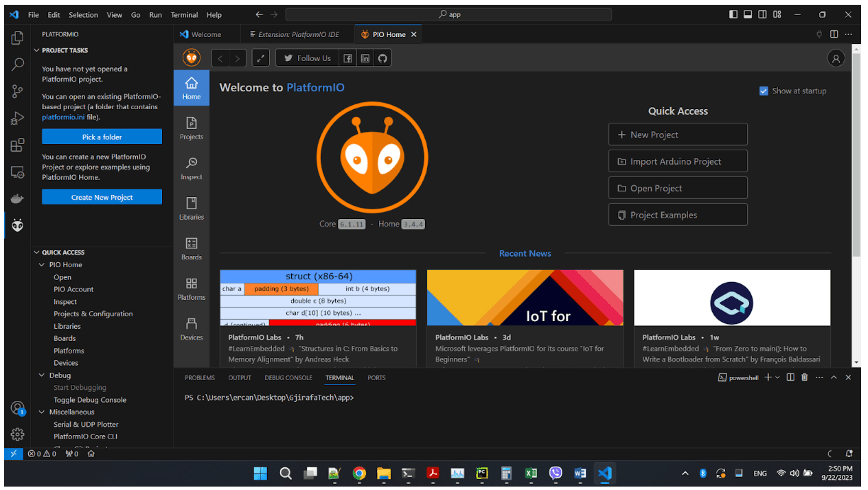The width and height of the screenshot is (868, 490).
Task: Collapse the Miscellaneous tree node
Action: [x=42, y=412]
